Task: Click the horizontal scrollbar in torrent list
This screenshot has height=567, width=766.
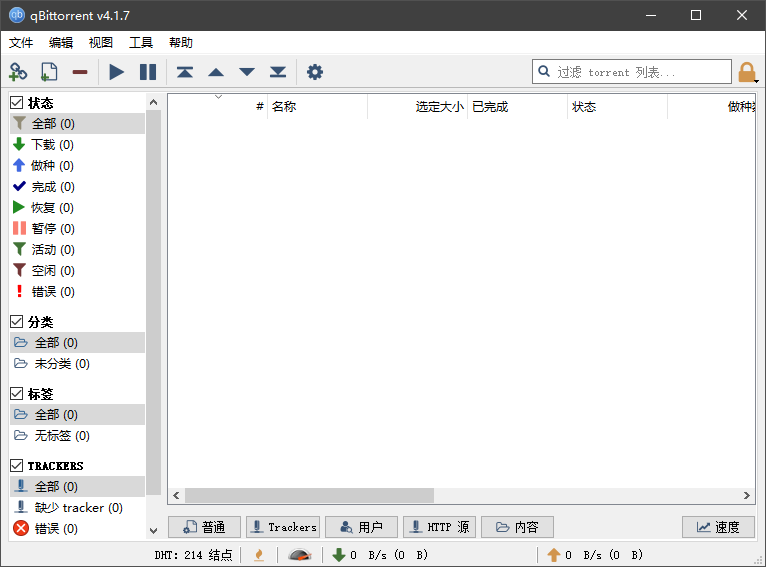Action: [309, 496]
